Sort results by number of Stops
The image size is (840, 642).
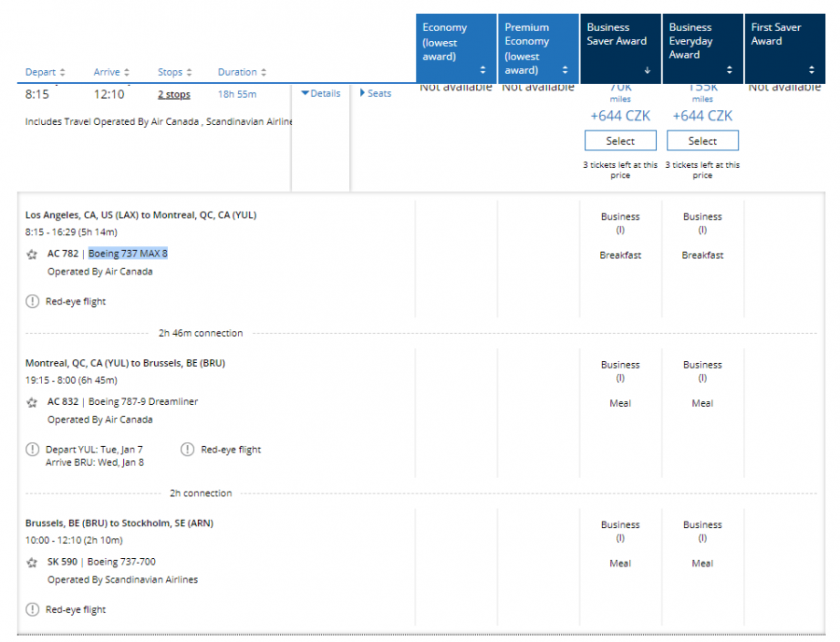click(175, 72)
